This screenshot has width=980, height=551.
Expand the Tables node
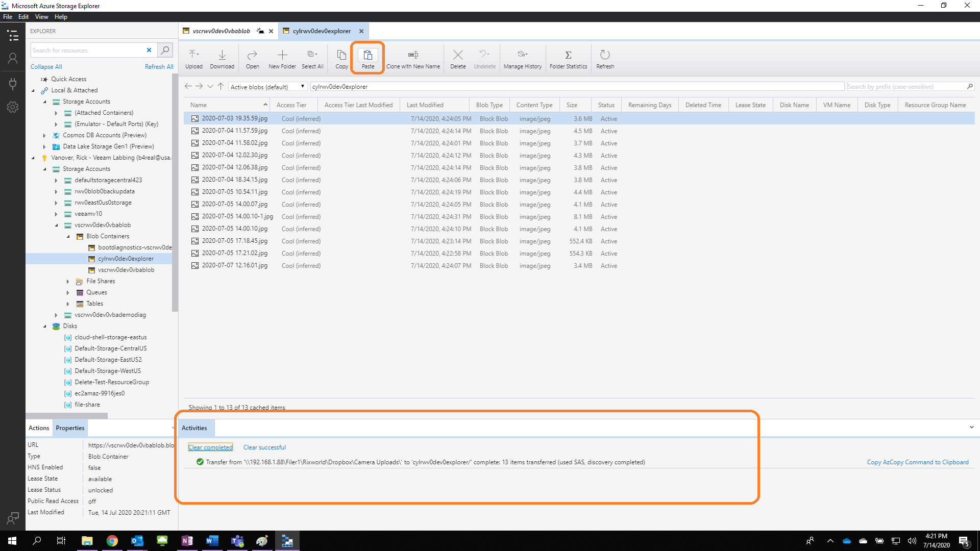click(x=68, y=304)
